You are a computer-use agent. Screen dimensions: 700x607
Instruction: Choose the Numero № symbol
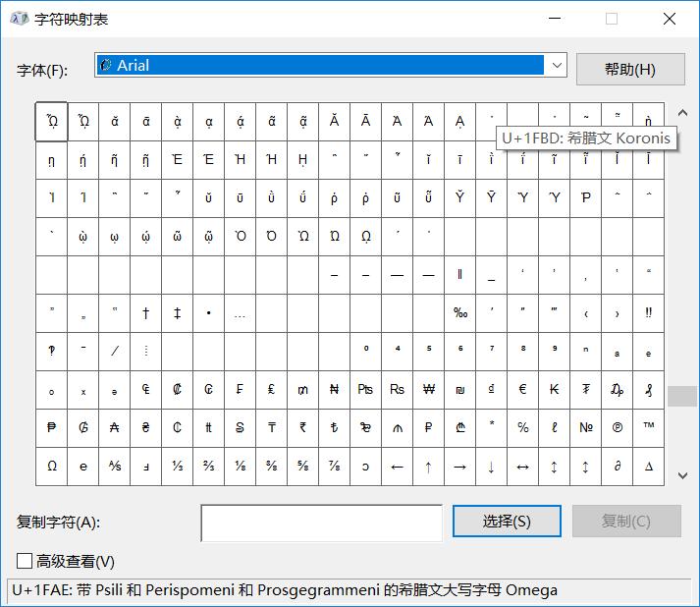(586, 428)
